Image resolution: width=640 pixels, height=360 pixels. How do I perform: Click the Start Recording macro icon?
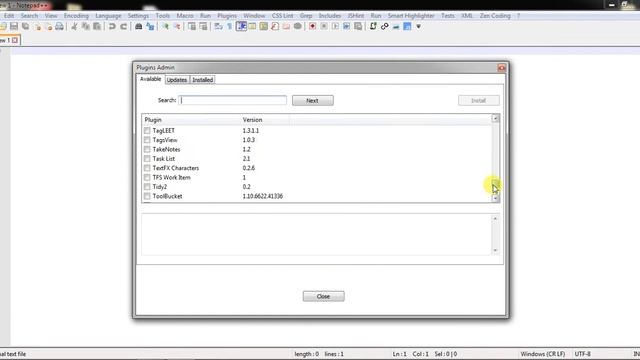coord(312,27)
